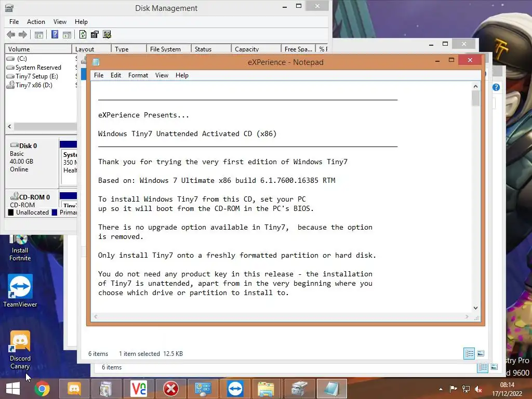
Task: Open Notepad View menu
Action: click(x=162, y=75)
